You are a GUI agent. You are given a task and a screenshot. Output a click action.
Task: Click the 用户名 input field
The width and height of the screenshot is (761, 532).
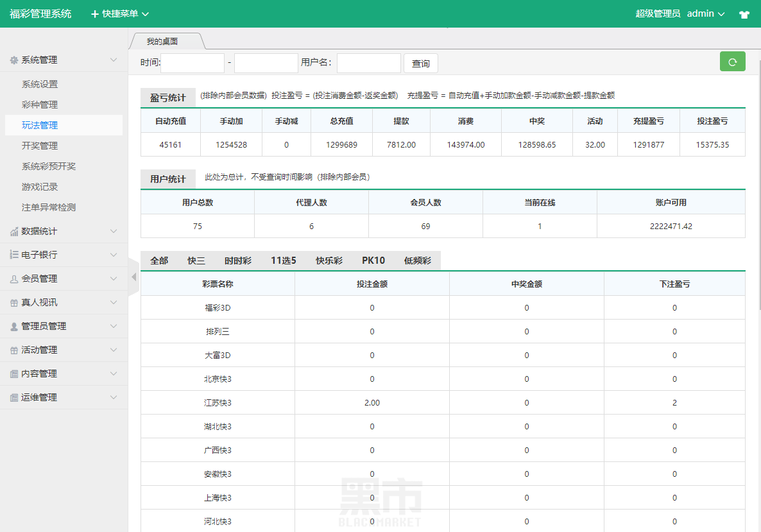click(368, 63)
